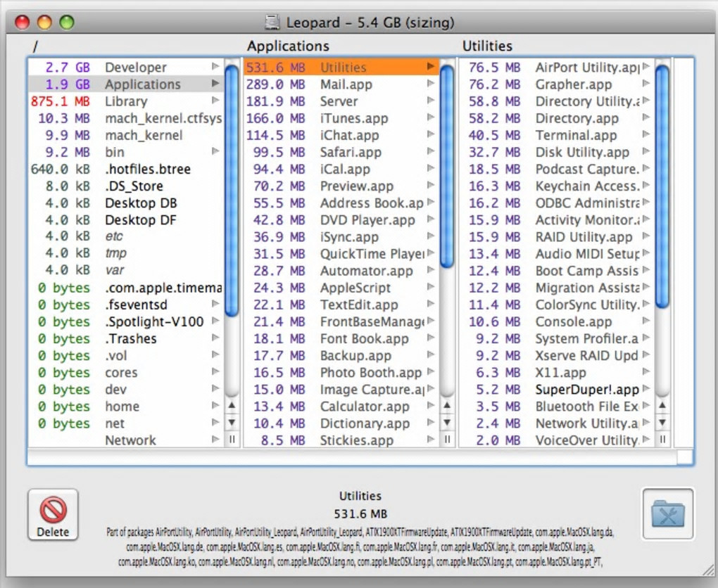Select the Console.app entry
Viewport: 718px width, 588px height.
tap(574, 321)
